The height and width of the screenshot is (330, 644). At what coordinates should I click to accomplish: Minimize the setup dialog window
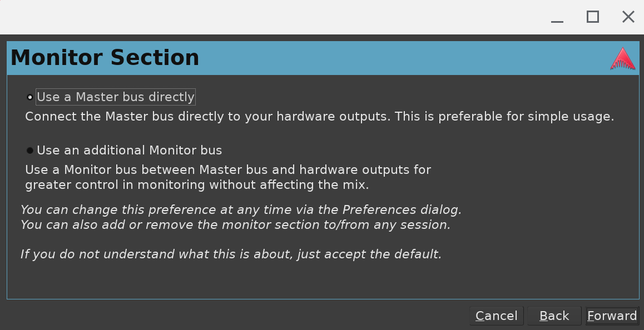[557, 17]
